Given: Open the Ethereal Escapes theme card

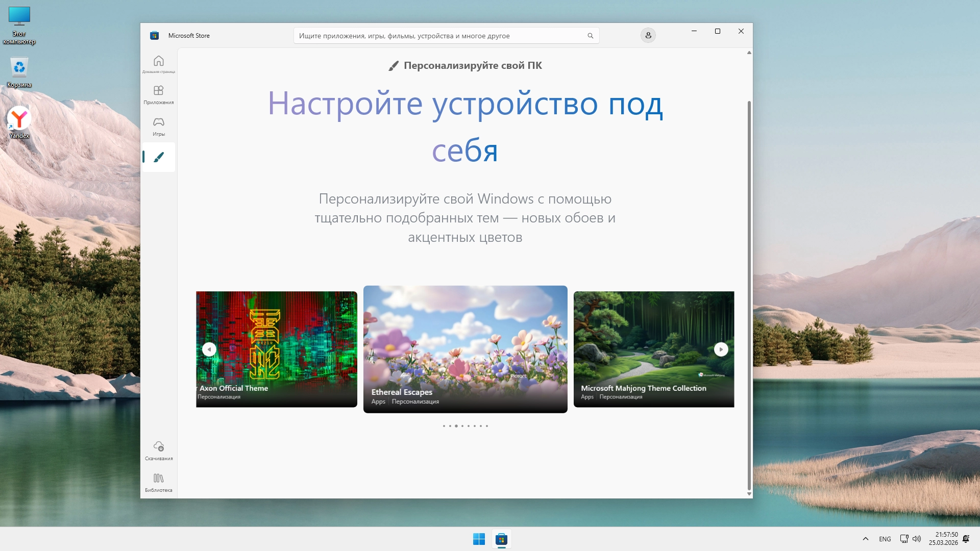Looking at the screenshot, I should [x=465, y=349].
